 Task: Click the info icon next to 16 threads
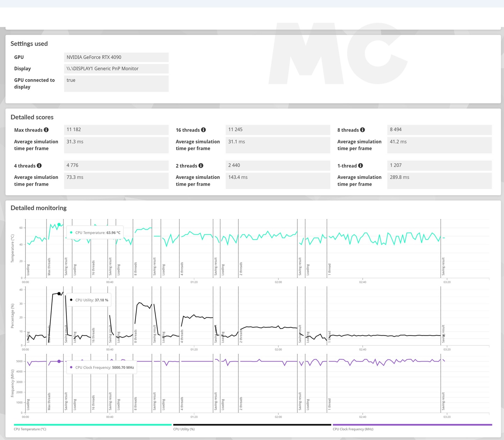tap(203, 130)
